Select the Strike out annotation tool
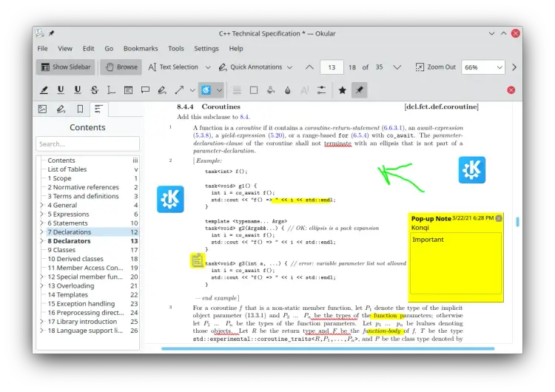Image resolution: width=555 pixels, height=392 pixels. point(95,90)
